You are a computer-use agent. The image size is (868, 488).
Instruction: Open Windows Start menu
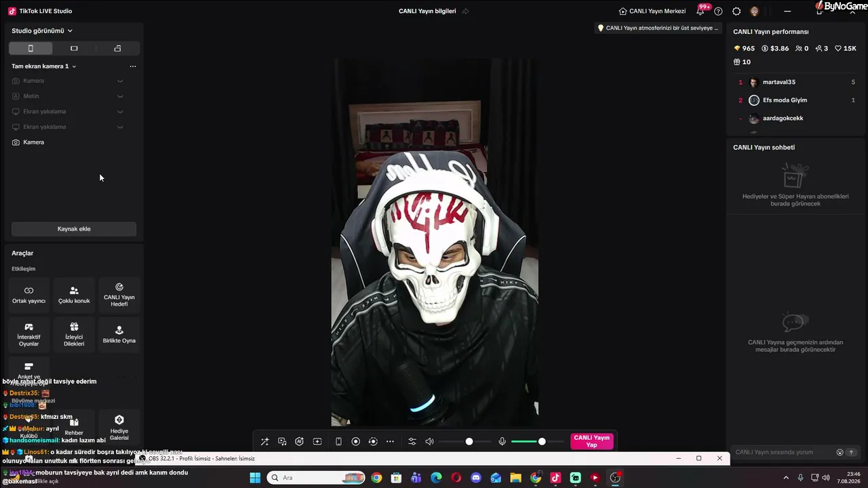[255, 478]
